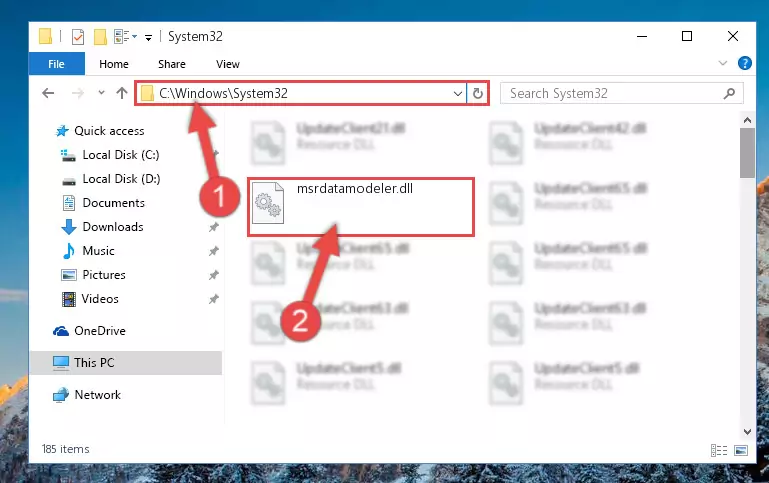Click the address bar path C:\Windows\System32
The width and height of the screenshot is (769, 483).
(223, 93)
